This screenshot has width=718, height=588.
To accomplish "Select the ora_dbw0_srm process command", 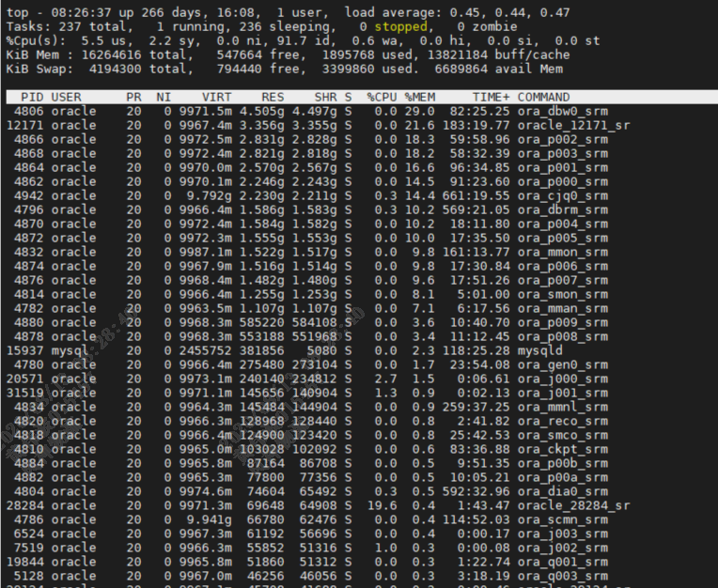I will (x=563, y=111).
